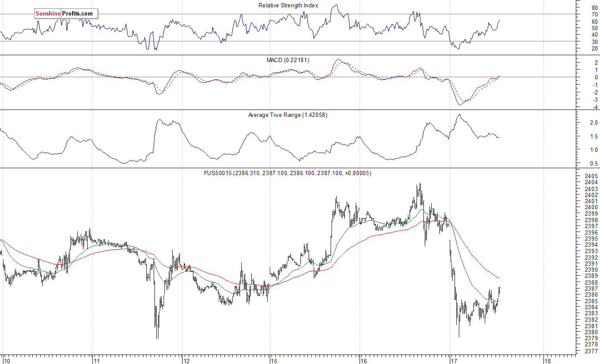This screenshot has width=600, height=364.
Task: Click the 2380 price axis label
Action: click(x=591, y=333)
